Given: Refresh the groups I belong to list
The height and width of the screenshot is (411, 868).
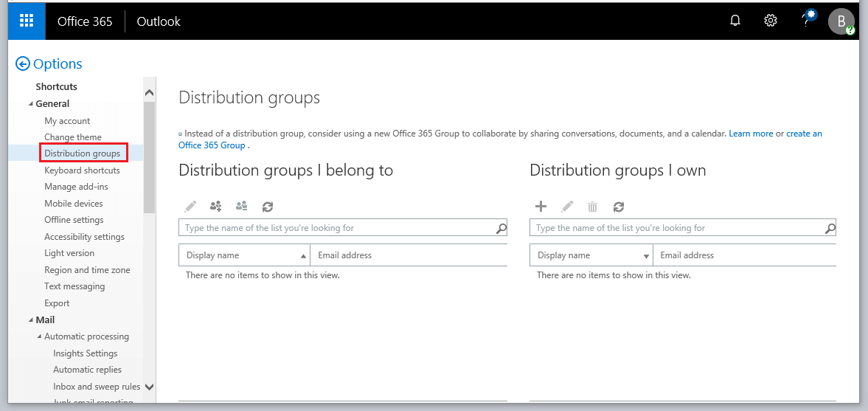Looking at the screenshot, I should click(268, 207).
